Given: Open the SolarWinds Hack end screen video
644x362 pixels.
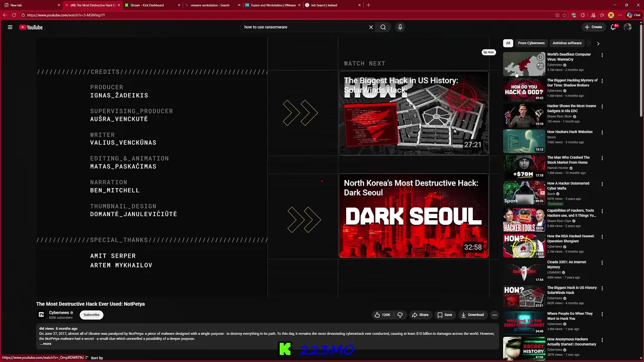Looking at the screenshot, I should (414, 113).
